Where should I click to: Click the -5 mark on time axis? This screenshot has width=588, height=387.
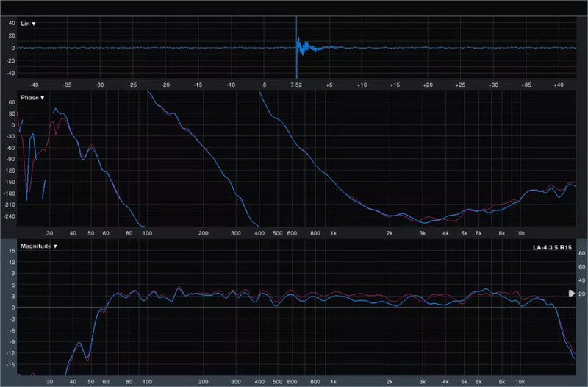click(x=263, y=85)
